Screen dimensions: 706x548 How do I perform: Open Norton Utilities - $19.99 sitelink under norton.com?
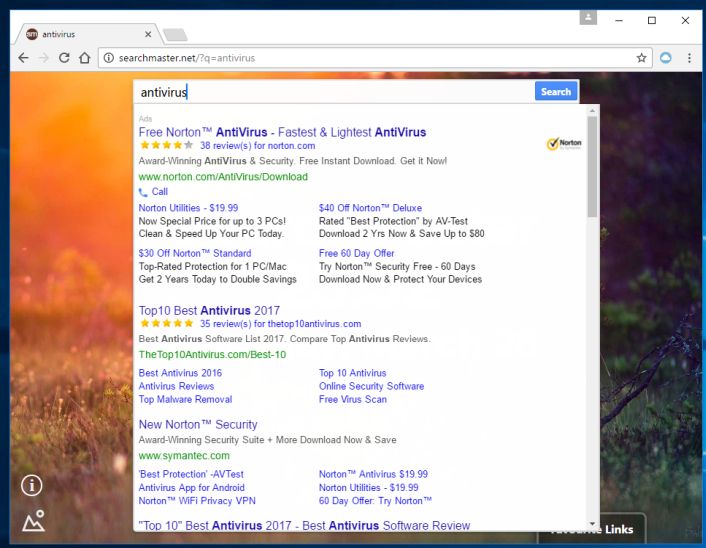[188, 208]
